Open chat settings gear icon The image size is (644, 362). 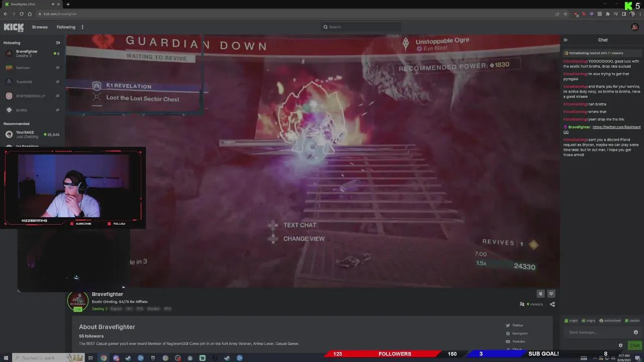coord(620,345)
